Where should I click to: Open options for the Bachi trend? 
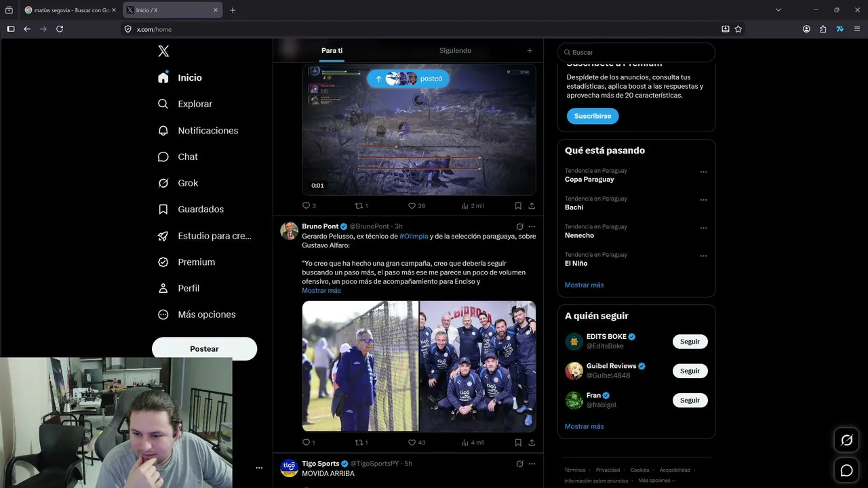point(703,200)
